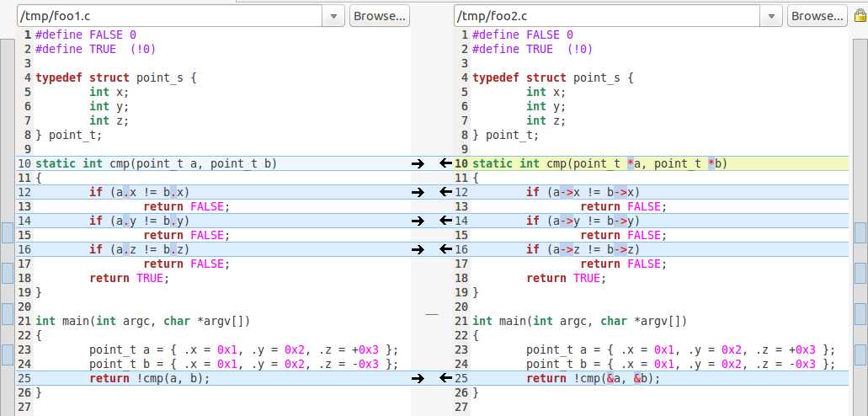Copy line 14 chunk to the right file
This screenshot has height=416, width=868.
(x=418, y=221)
